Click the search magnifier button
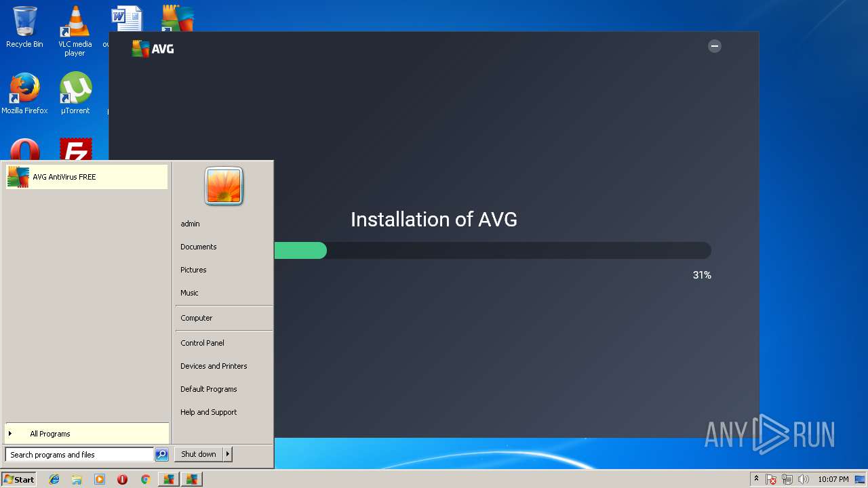Viewport: 868px width, 488px height. (x=161, y=455)
